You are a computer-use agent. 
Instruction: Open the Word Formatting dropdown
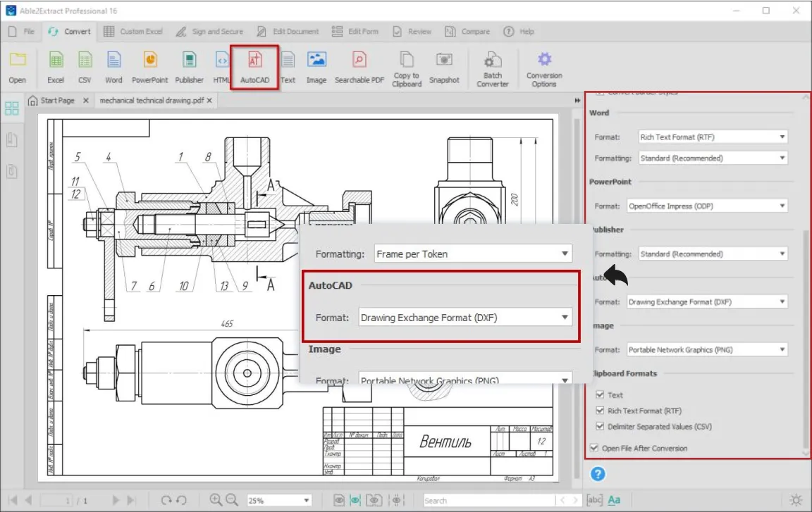coord(713,158)
